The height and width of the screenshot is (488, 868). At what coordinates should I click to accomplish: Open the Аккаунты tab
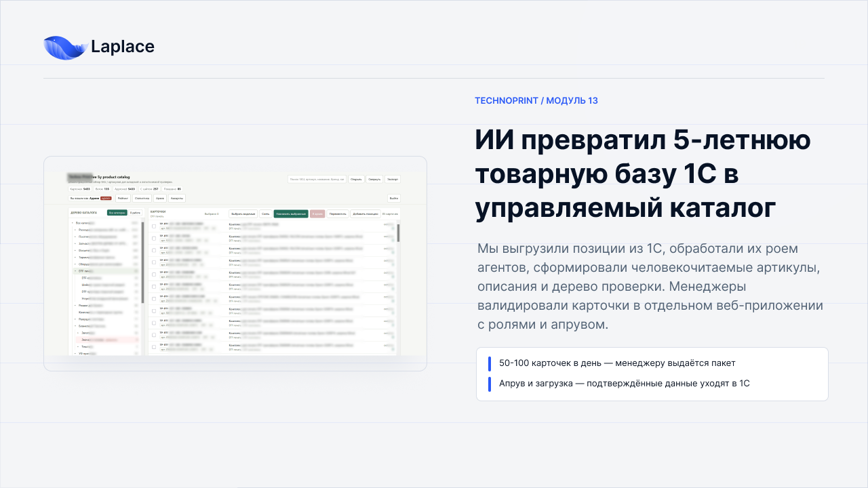pyautogui.click(x=177, y=198)
